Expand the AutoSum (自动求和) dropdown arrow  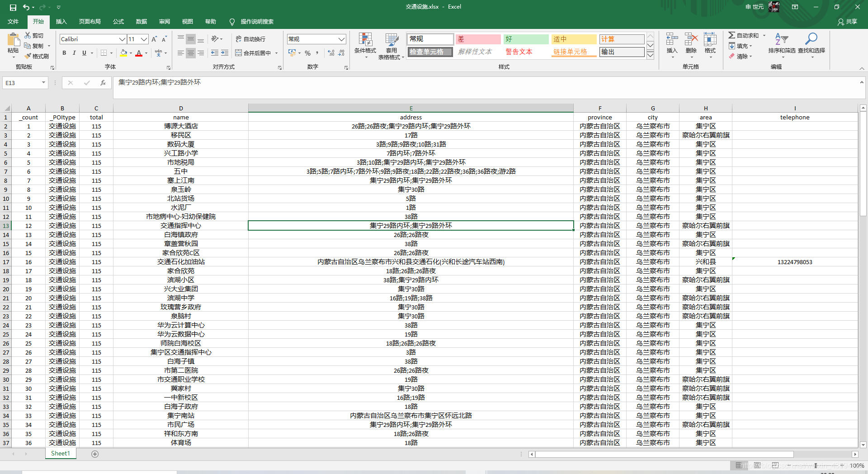pos(764,35)
